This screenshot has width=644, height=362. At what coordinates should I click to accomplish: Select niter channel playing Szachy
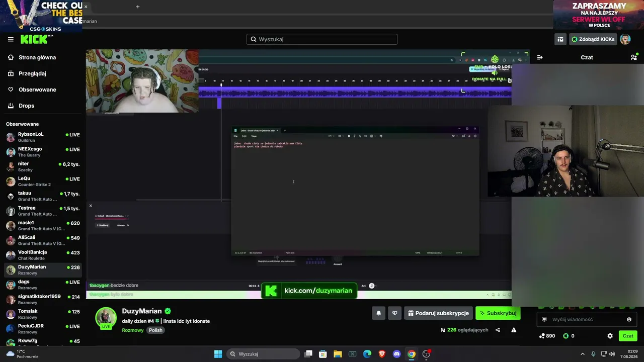[x=43, y=166]
